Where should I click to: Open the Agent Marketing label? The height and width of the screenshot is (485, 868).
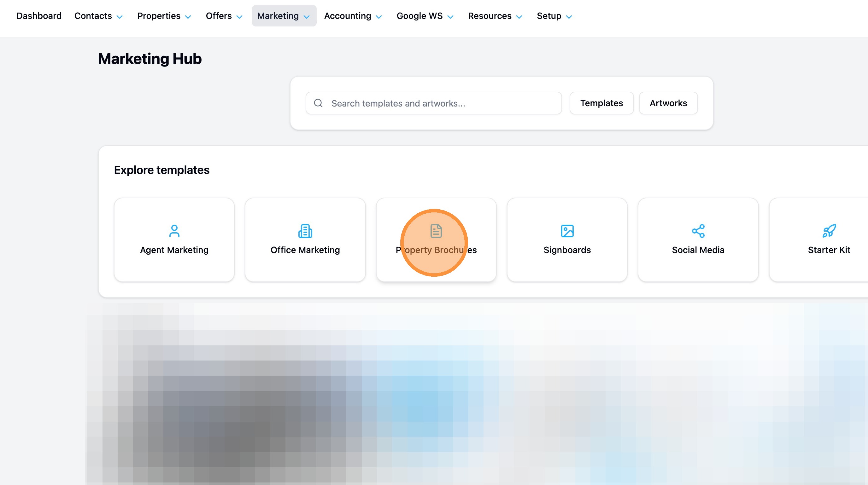point(174,250)
